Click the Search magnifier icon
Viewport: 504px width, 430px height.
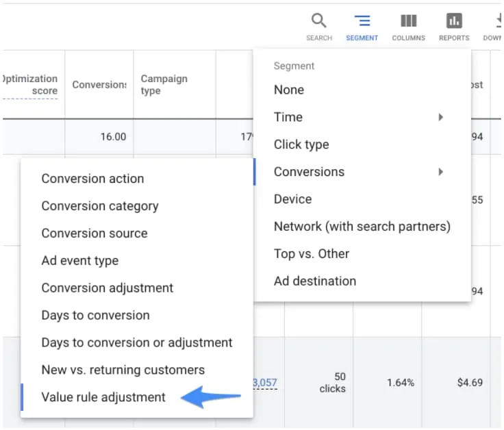point(319,21)
